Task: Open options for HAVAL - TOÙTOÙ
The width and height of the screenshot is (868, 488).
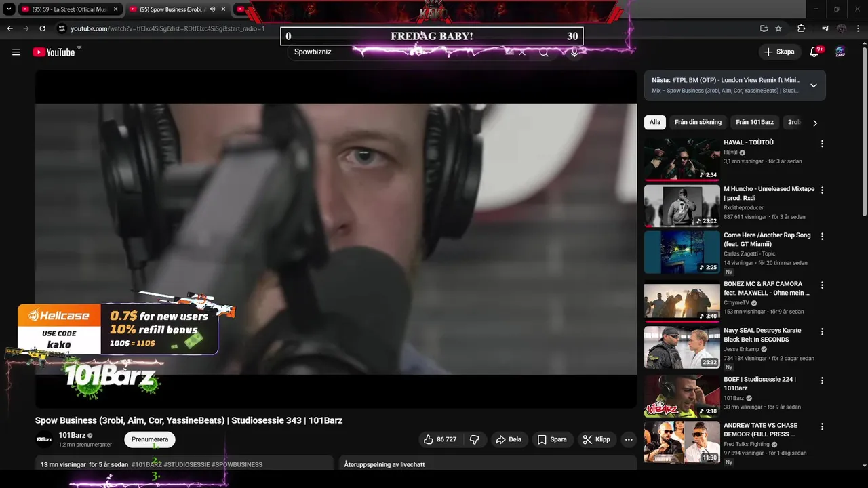Action: pyautogui.click(x=822, y=144)
